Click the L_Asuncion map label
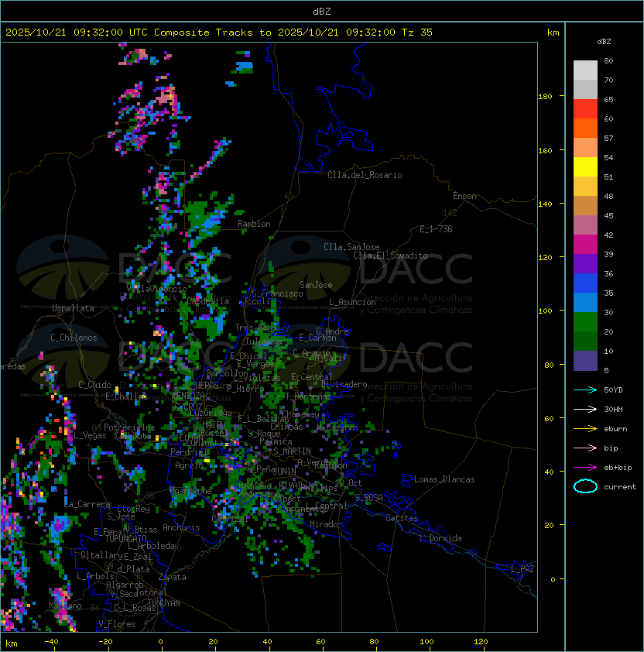The image size is (644, 652). pos(352,302)
